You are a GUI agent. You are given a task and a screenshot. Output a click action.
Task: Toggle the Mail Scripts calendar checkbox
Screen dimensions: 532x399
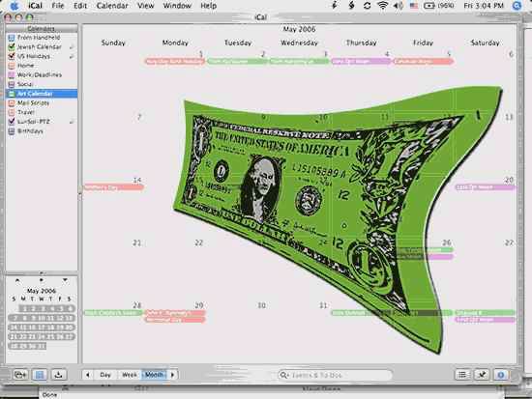point(12,102)
